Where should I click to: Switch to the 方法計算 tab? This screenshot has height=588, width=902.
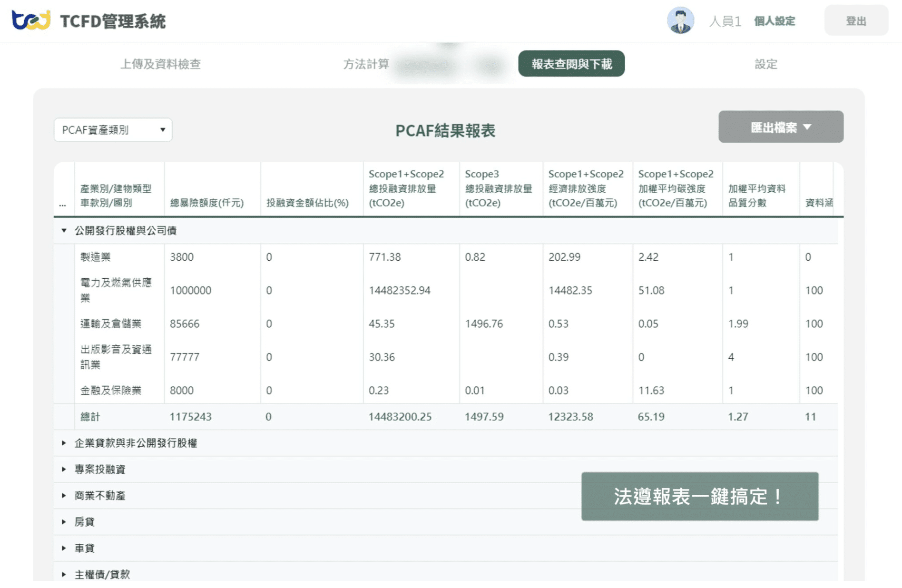pyautogui.click(x=366, y=63)
